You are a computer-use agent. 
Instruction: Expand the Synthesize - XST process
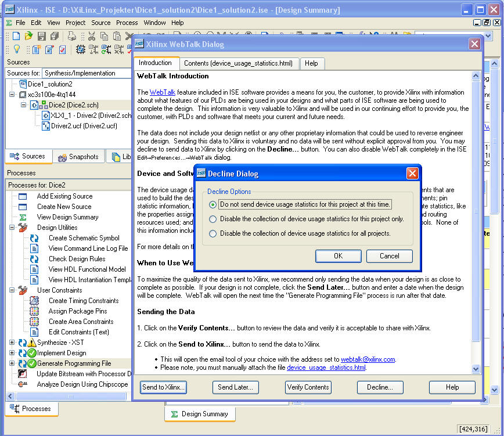pos(12,343)
